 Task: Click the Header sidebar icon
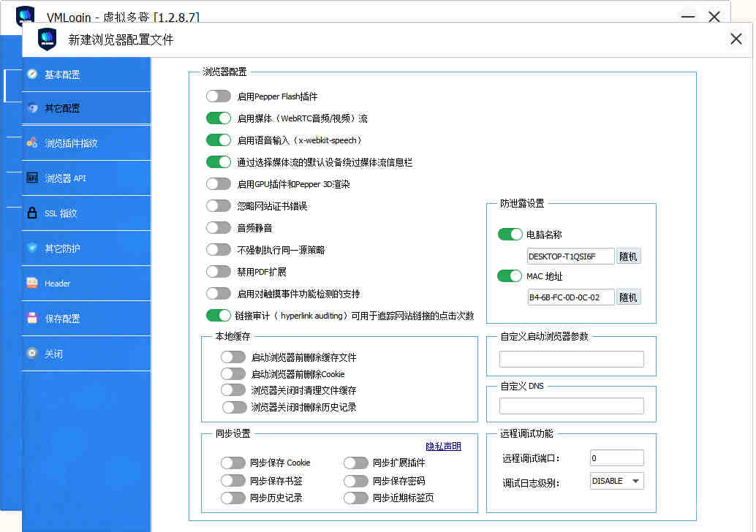(x=32, y=283)
